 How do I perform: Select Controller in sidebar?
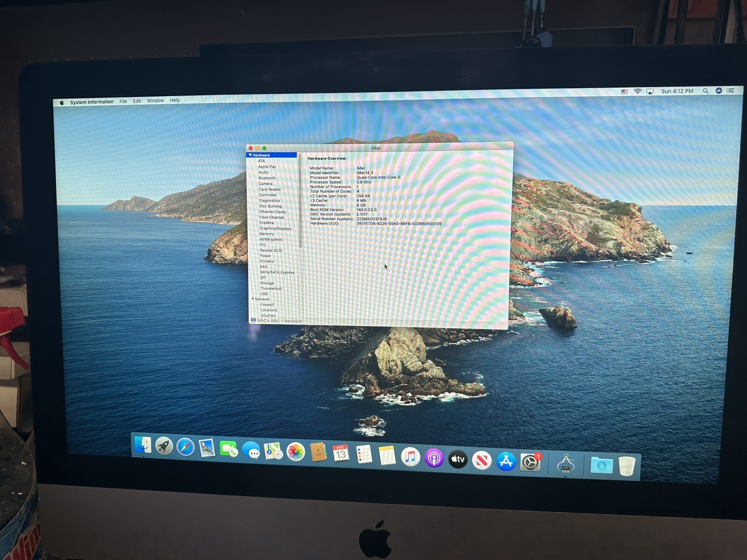coord(268,195)
